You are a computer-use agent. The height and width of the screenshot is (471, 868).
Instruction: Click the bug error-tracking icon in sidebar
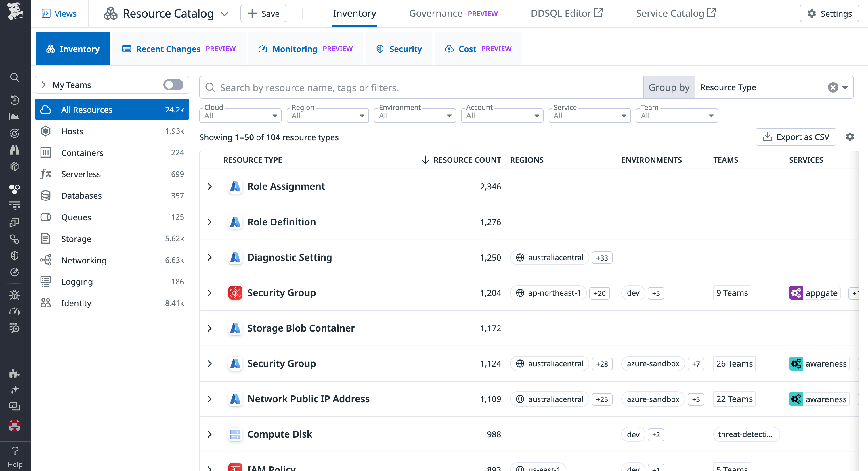click(x=14, y=295)
